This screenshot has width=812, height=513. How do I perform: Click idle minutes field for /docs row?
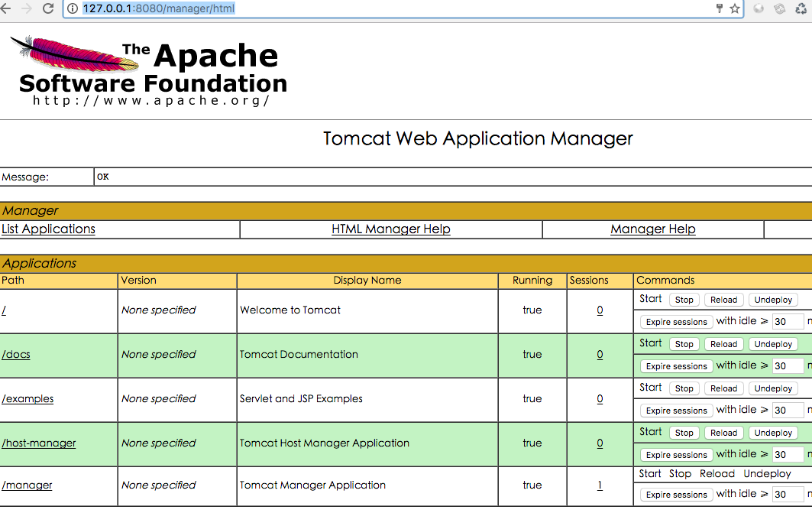click(x=788, y=366)
